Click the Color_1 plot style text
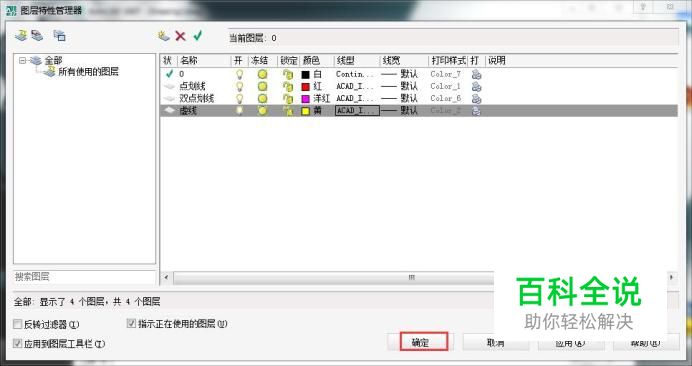This screenshot has width=692, height=366. tap(445, 86)
